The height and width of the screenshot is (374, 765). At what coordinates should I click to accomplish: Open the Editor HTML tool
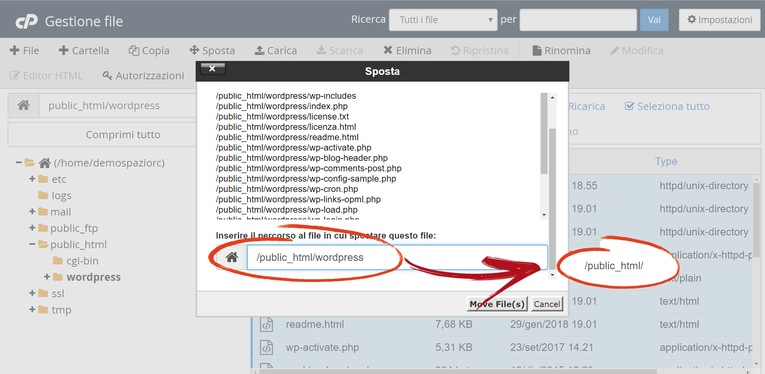point(46,76)
